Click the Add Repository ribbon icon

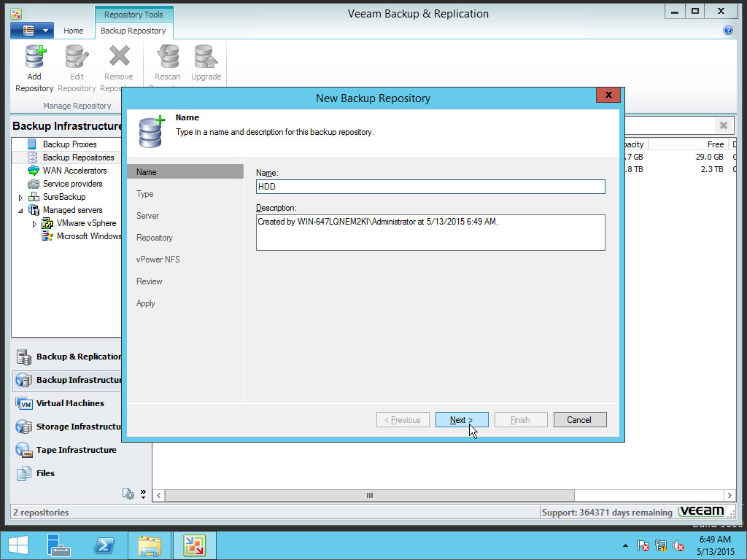click(34, 57)
